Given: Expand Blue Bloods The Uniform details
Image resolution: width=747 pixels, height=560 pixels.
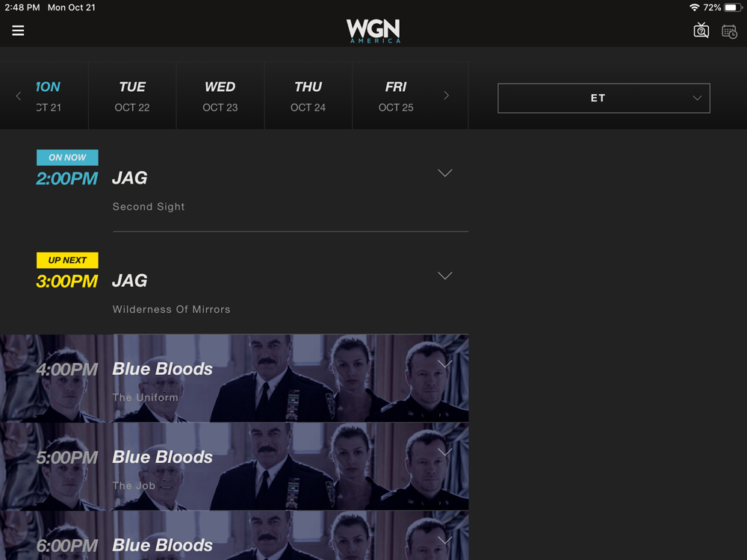Looking at the screenshot, I should pos(444,364).
